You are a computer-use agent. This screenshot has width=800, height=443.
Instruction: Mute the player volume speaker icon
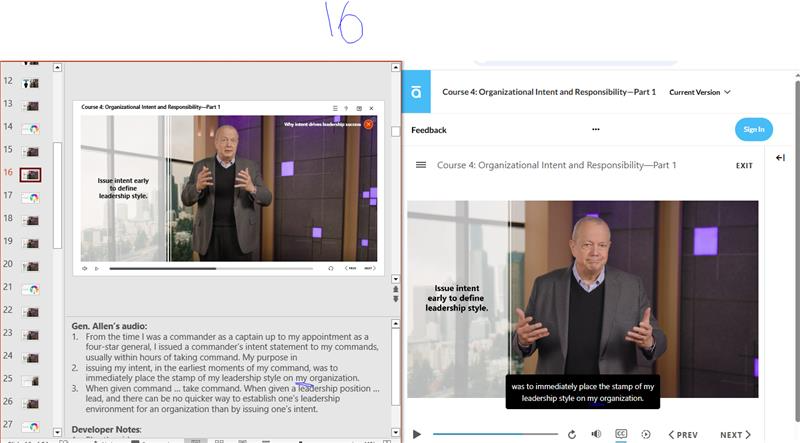(596, 434)
